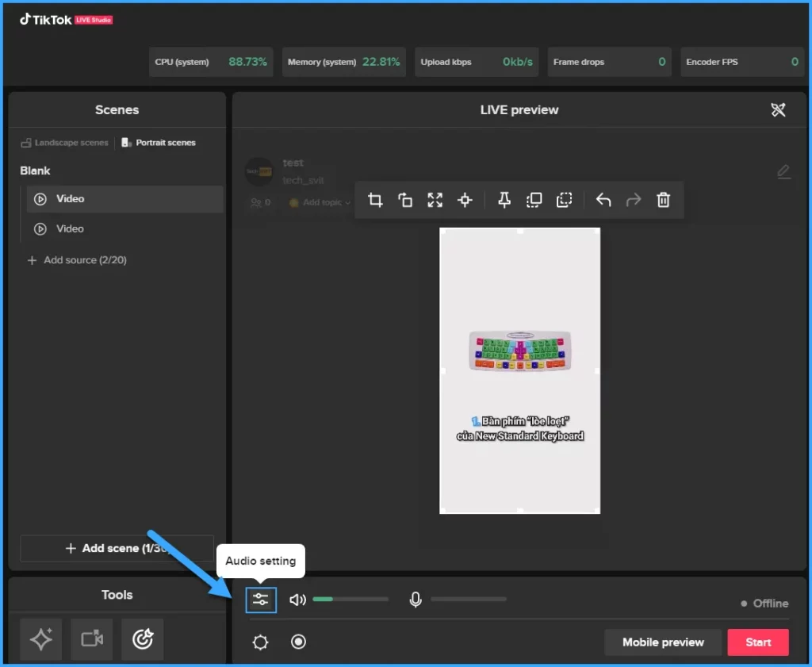
Task: Click the fit-to-screen expand arrows icon
Action: click(435, 201)
